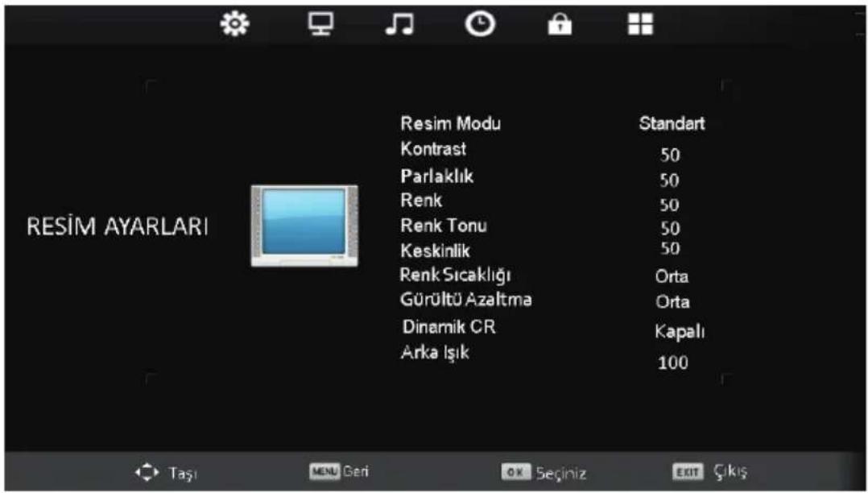This screenshot has height=493, width=868.
Task: Click the EXIT key icon for Çıkış
Action: point(688,472)
